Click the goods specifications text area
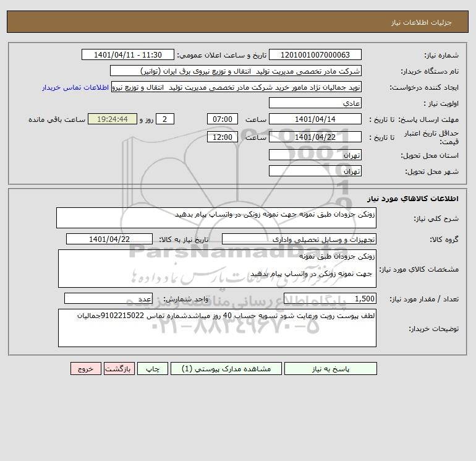 217,269
